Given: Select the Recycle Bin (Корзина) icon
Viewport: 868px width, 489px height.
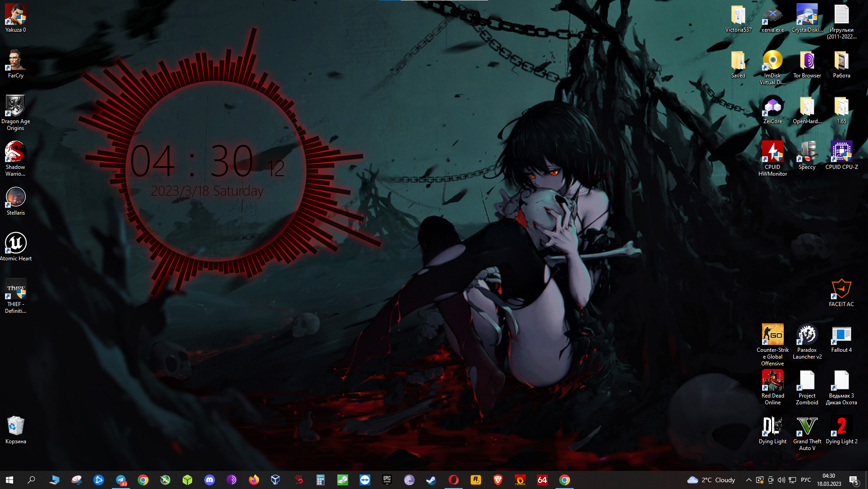Looking at the screenshot, I should (15, 430).
